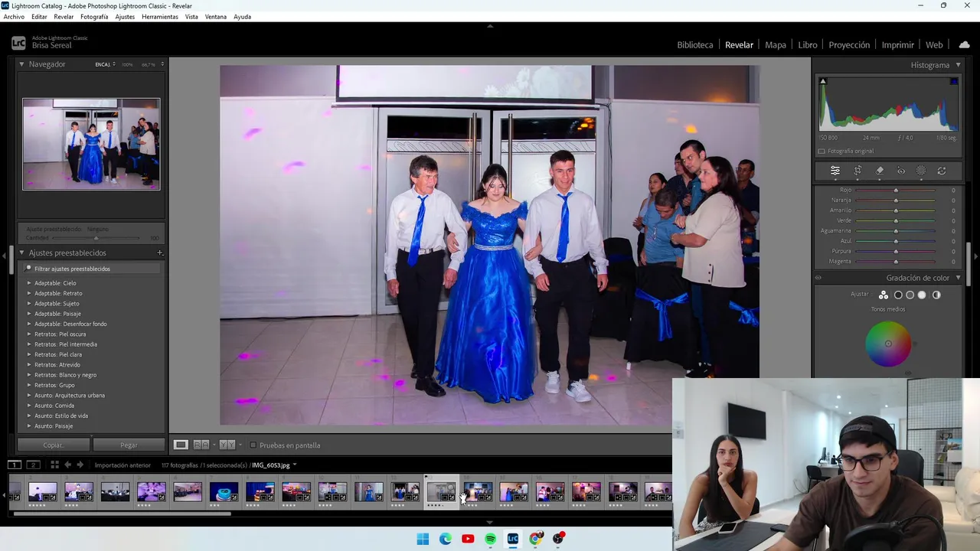This screenshot has height=551, width=980.
Task: Select the Global color grading circle
Action: [936, 295]
